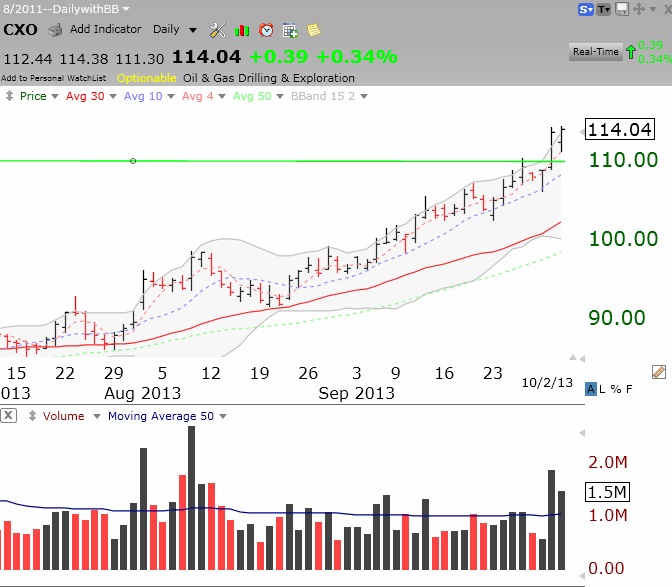Click the four-way move arrows icon
Screen dimensions: 672x587
click(x=639, y=9)
